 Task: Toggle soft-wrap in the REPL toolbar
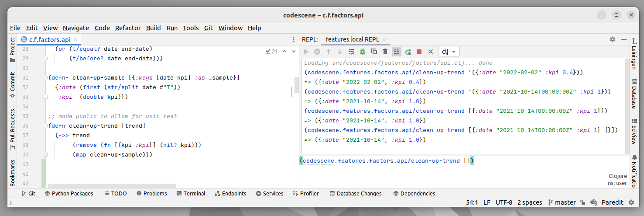(x=351, y=52)
